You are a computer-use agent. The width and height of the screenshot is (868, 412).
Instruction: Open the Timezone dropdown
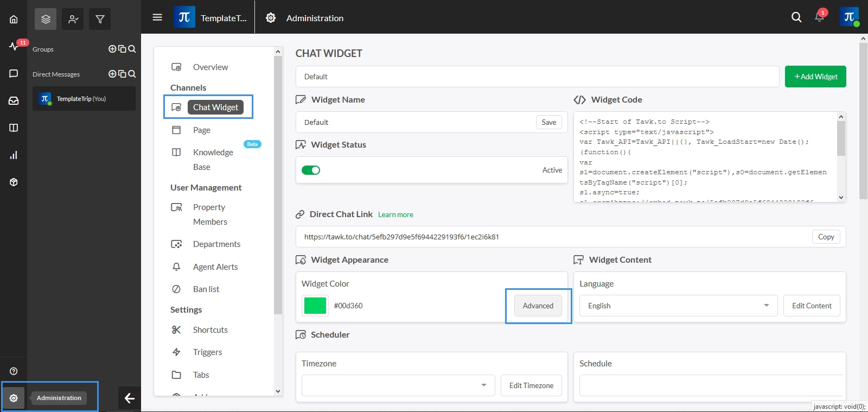(398, 385)
